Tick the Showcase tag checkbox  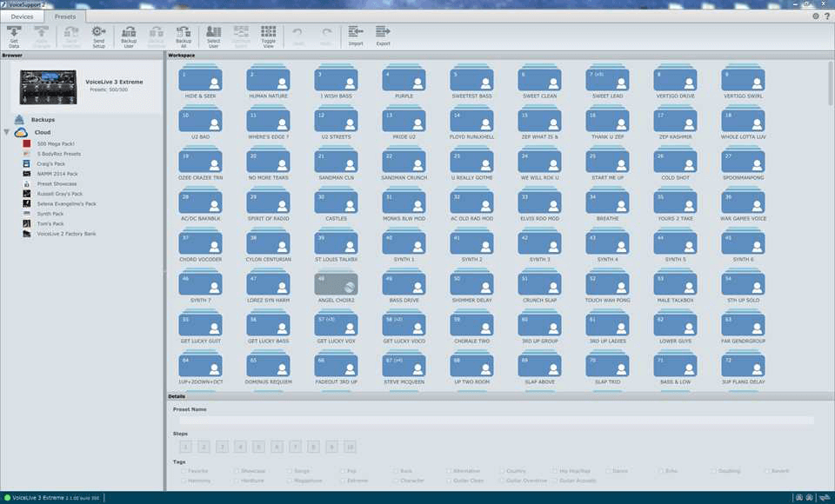tap(237, 471)
